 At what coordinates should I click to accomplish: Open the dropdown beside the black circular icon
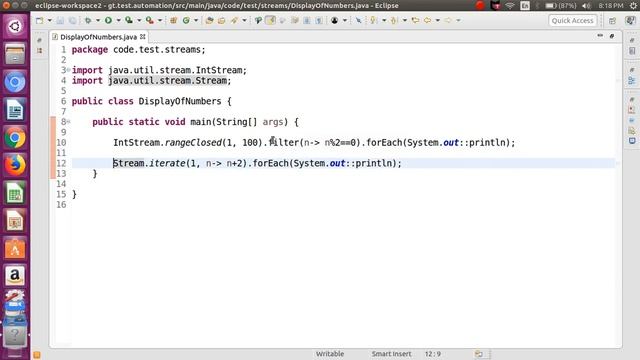tap(345, 20)
